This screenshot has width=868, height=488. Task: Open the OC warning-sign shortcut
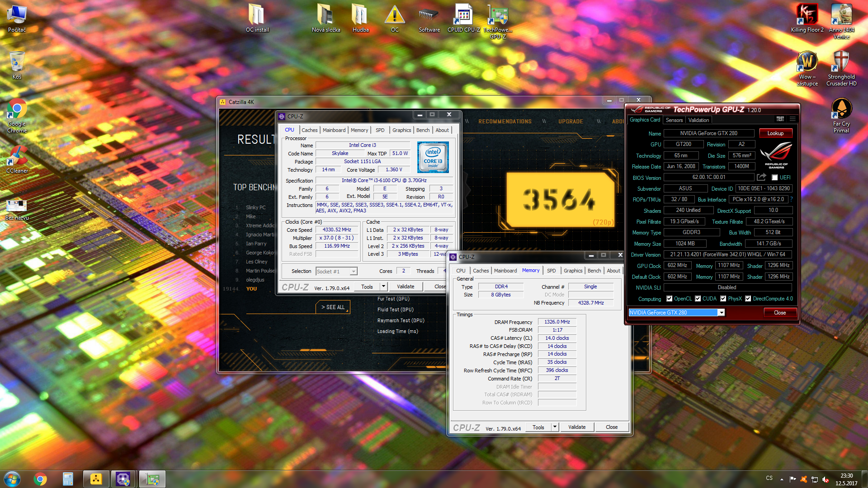click(395, 19)
